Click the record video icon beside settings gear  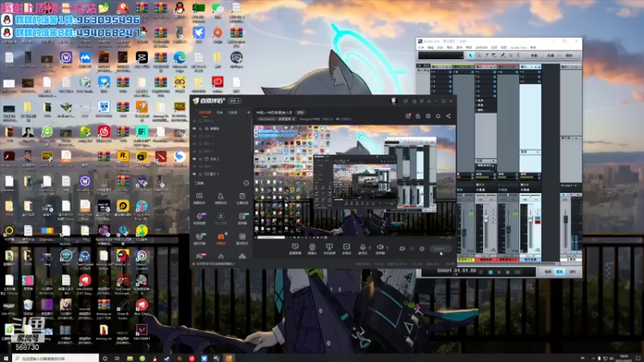402,249
